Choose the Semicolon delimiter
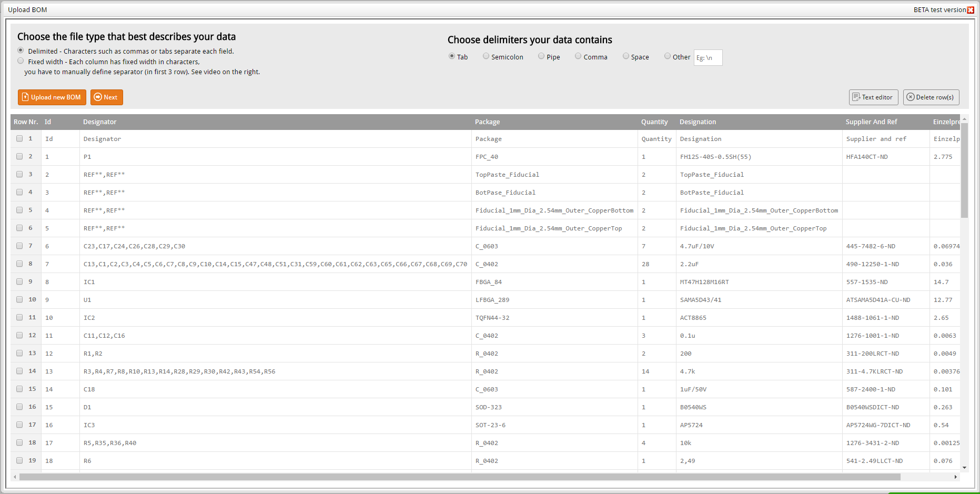This screenshot has width=980, height=494. [x=486, y=56]
